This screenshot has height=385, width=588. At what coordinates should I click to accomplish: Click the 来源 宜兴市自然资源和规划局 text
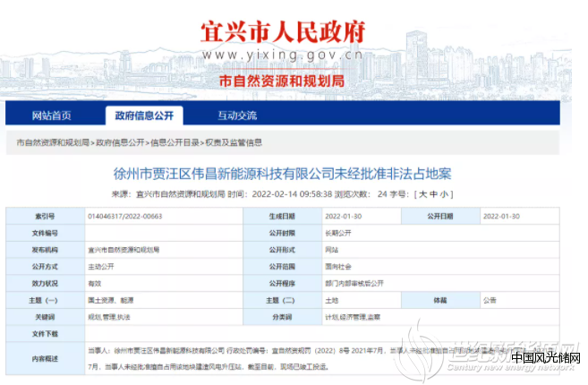point(168,194)
